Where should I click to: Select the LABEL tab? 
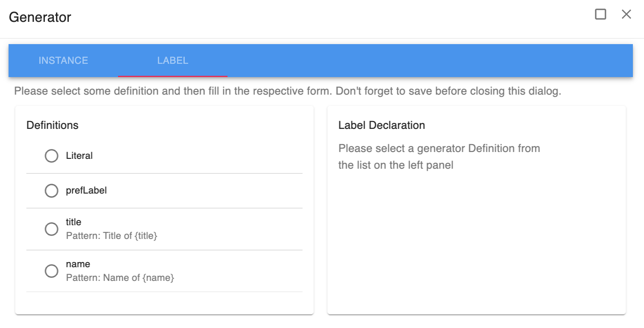pos(173,60)
